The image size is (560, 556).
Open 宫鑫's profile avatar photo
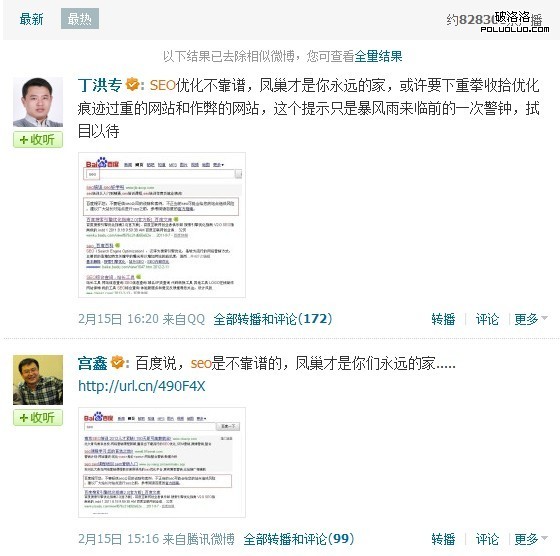[38, 380]
